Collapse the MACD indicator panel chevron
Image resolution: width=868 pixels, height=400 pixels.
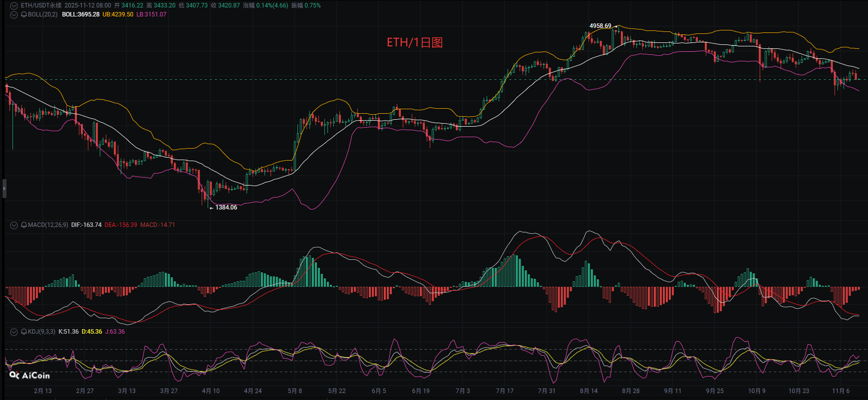14,225
